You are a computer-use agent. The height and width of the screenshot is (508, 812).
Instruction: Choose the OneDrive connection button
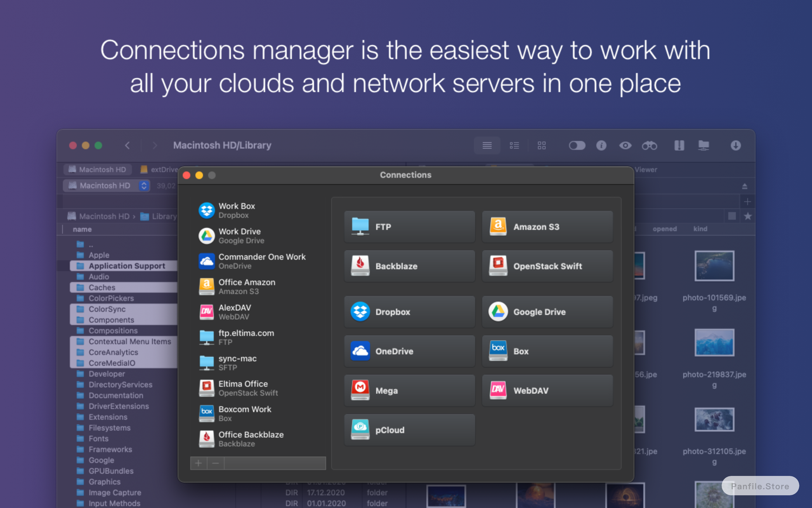[409, 351]
